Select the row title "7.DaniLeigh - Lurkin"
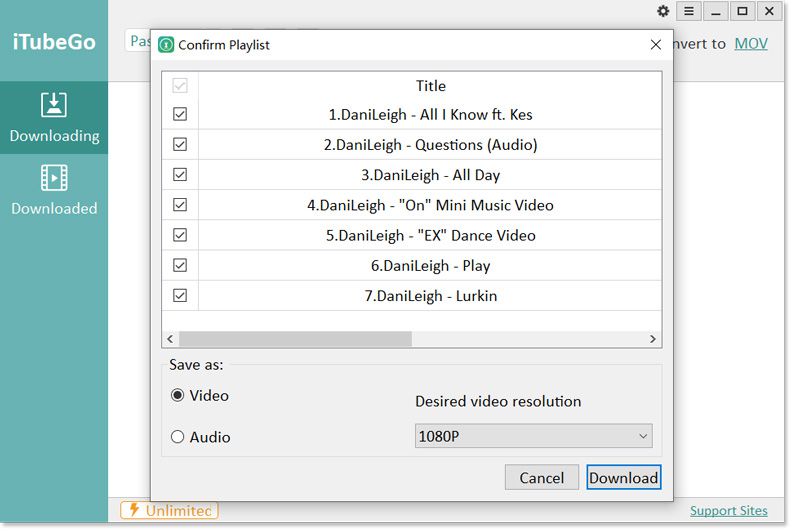The image size is (800, 531). tap(430, 296)
